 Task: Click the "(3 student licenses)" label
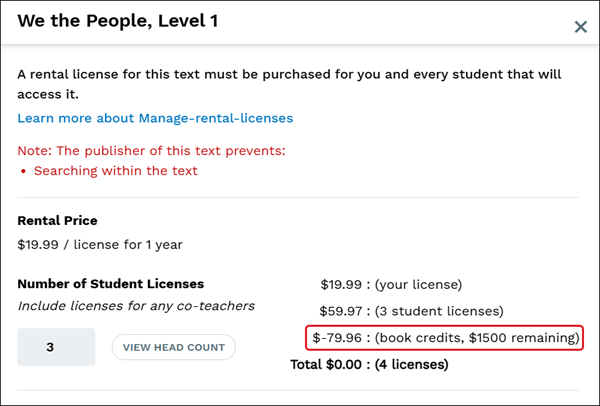coord(439,311)
